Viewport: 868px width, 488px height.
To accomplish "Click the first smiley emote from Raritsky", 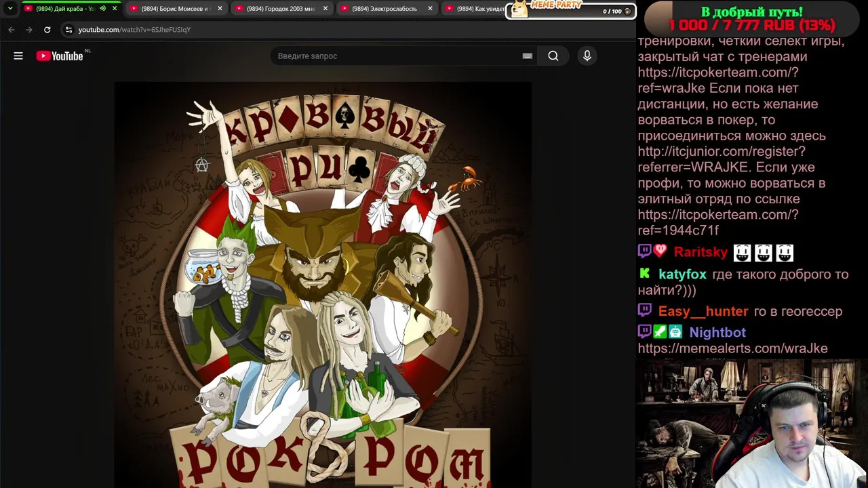I will point(743,253).
